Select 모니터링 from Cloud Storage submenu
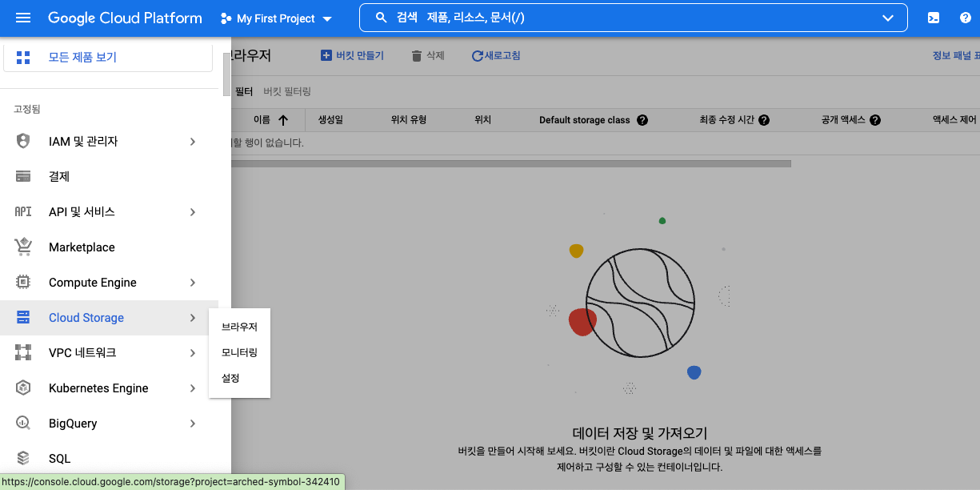The image size is (980, 490). (239, 352)
